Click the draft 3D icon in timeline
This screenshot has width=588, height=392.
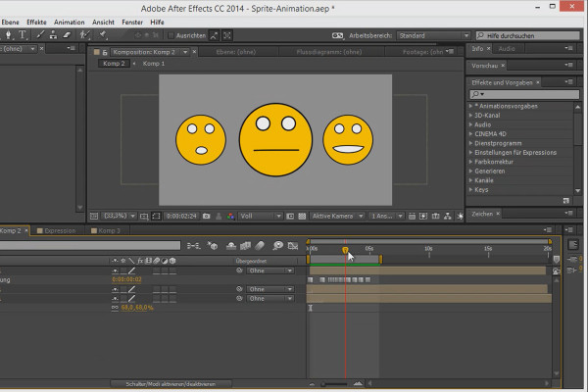point(213,246)
